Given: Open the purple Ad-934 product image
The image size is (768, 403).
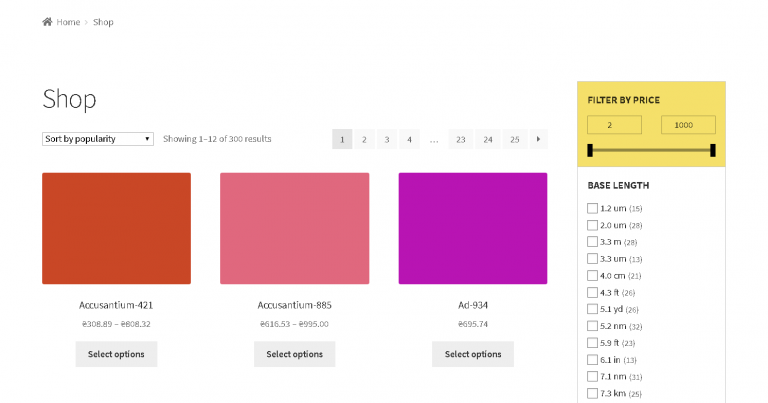Looking at the screenshot, I should coord(473,228).
